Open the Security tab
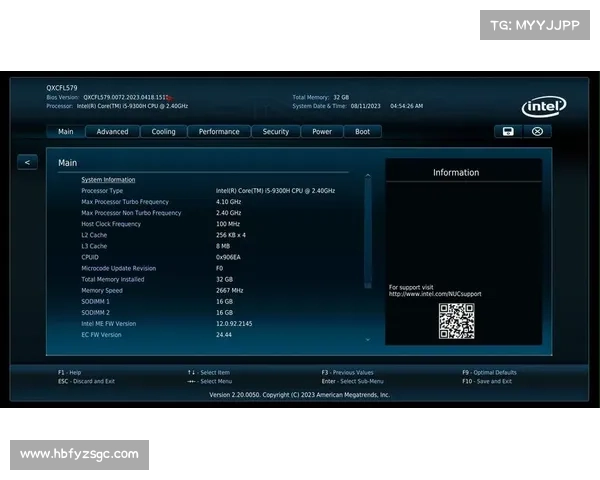 276,132
